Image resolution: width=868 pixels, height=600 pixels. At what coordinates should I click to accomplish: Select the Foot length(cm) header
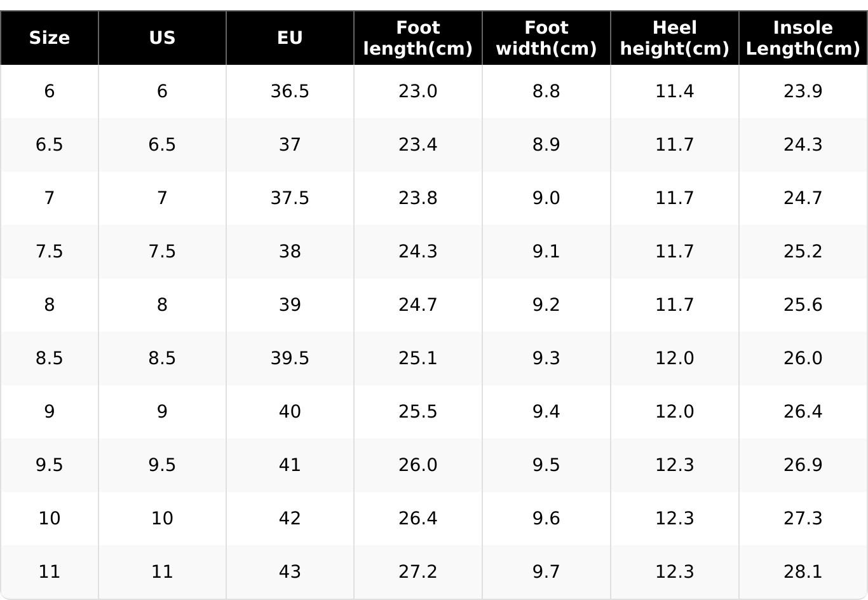[x=418, y=38]
